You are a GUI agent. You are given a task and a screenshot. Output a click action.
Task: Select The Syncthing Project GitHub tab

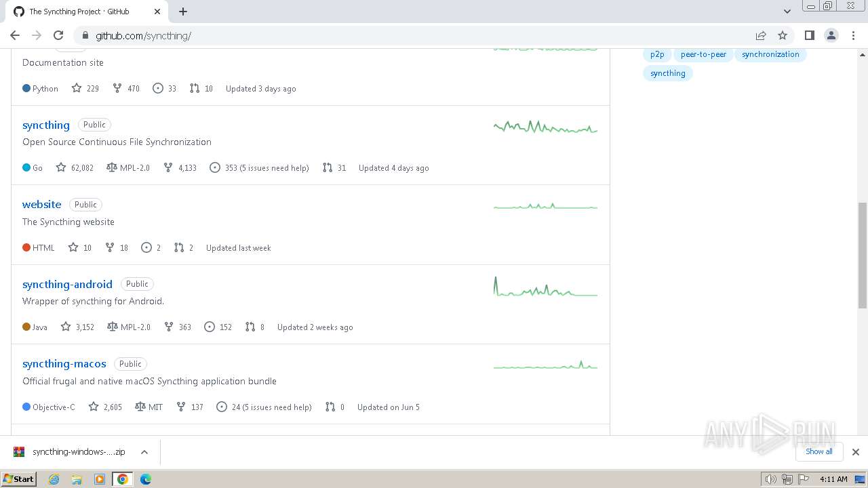[86, 12]
